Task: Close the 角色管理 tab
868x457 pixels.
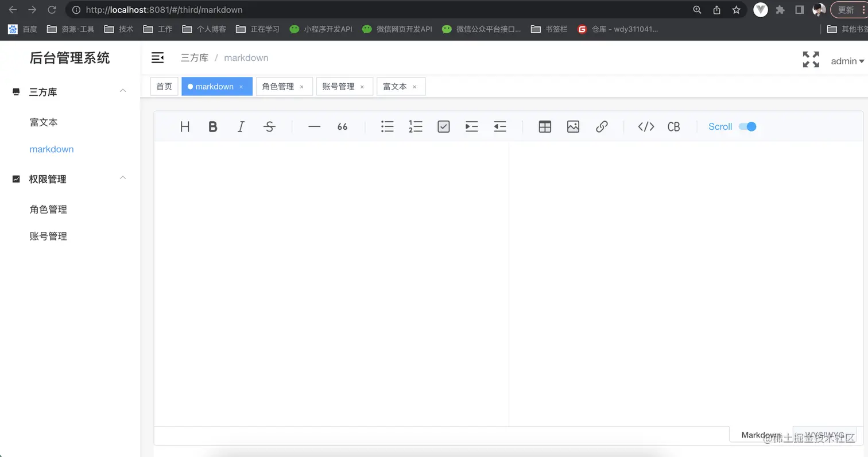Action: point(301,87)
